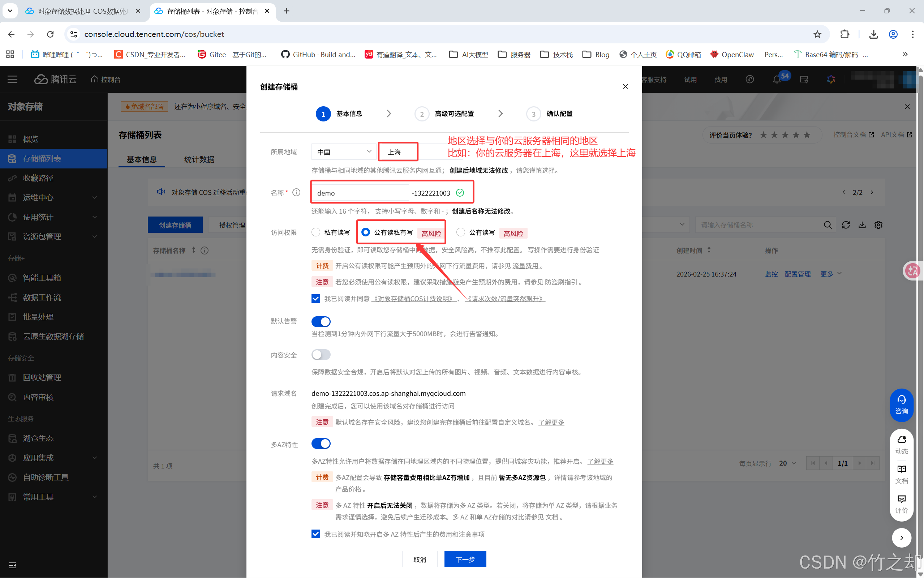The image size is (924, 578).
Task: Expand 使用统计 sidebar menu
Action: pyautogui.click(x=53, y=217)
